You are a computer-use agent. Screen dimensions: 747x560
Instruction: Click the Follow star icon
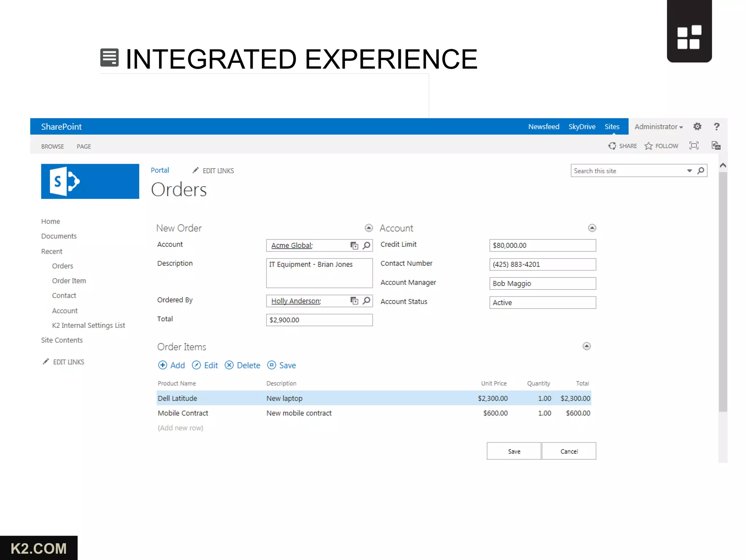click(x=648, y=146)
